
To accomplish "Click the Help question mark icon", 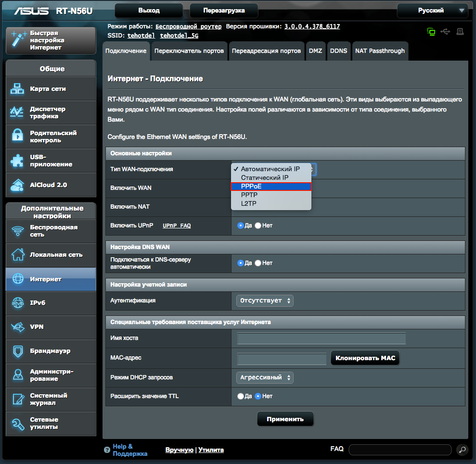I will pos(107,450).
